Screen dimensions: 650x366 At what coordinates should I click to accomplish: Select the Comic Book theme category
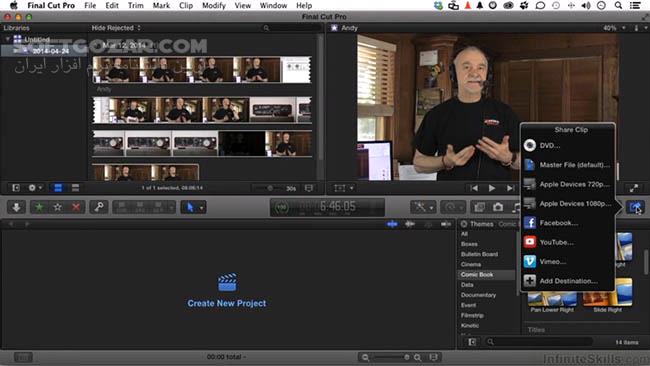(477, 274)
